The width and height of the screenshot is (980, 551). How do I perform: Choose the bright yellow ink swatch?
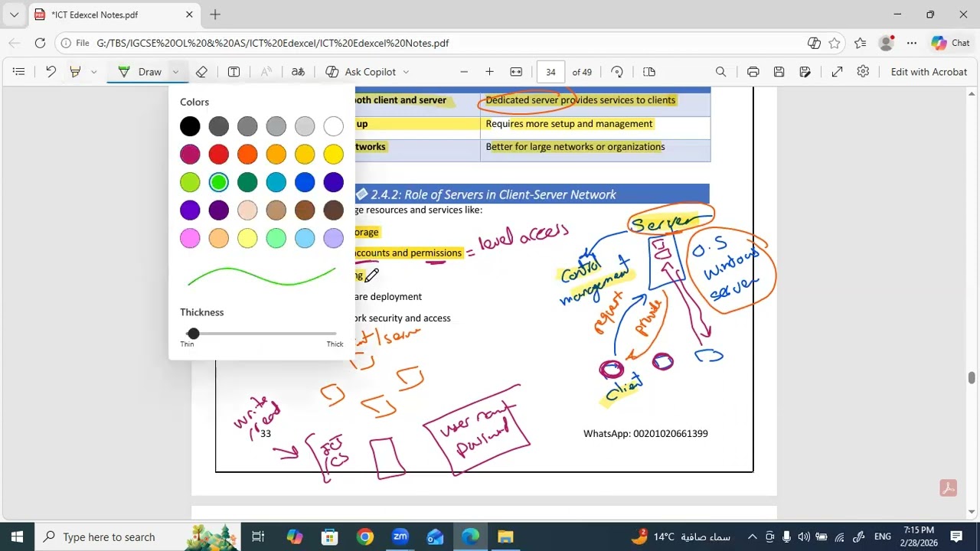click(333, 155)
